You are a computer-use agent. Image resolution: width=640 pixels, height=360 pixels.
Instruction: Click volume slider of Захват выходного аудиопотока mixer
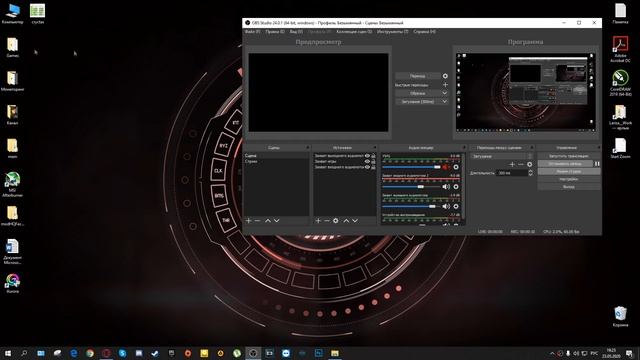pos(411,206)
